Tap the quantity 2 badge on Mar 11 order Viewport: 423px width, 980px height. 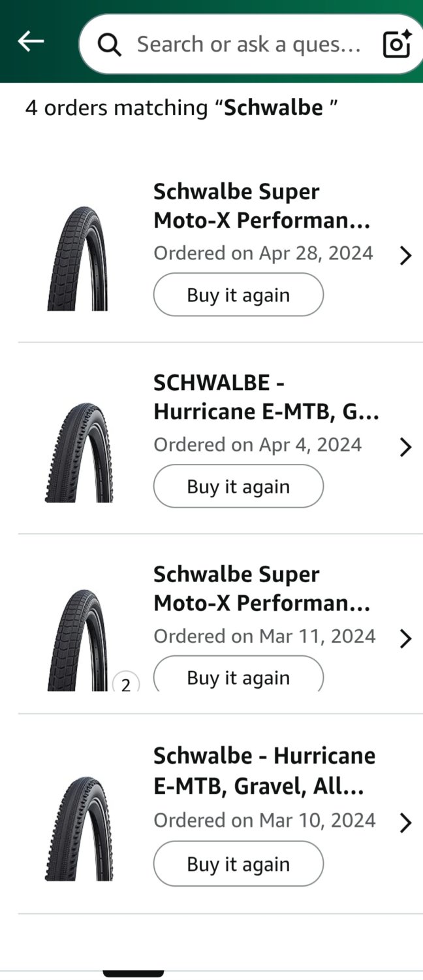[126, 685]
